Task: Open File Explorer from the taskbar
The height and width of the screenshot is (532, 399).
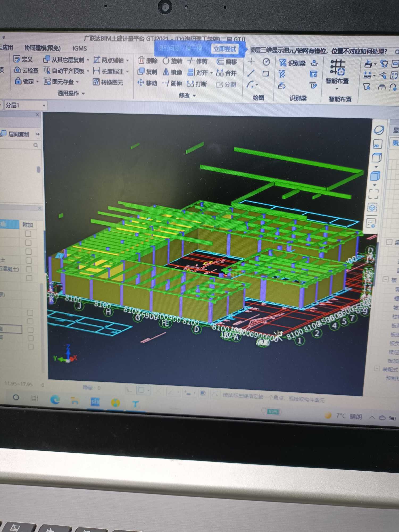Action: pyautogui.click(x=75, y=401)
